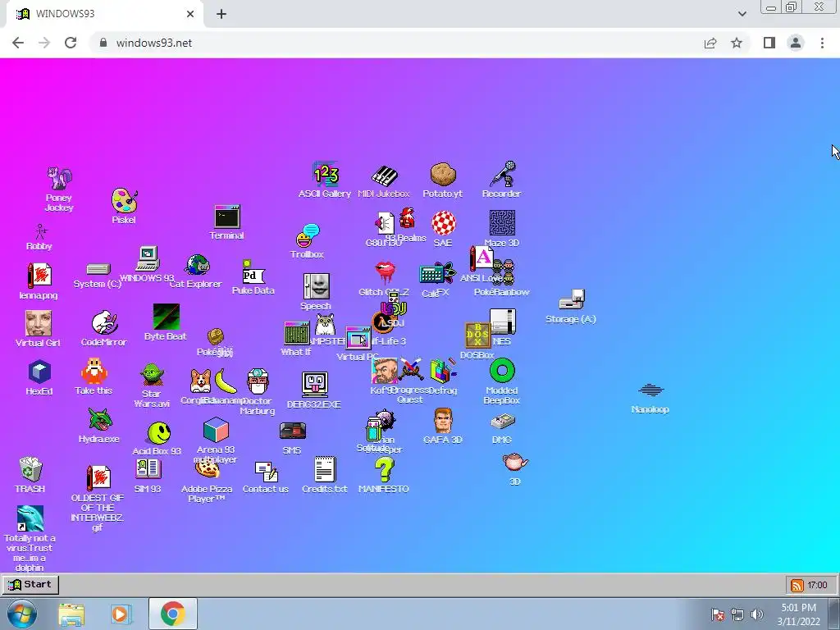Open a new browser tab
This screenshot has width=840, height=630.
pyautogui.click(x=221, y=14)
